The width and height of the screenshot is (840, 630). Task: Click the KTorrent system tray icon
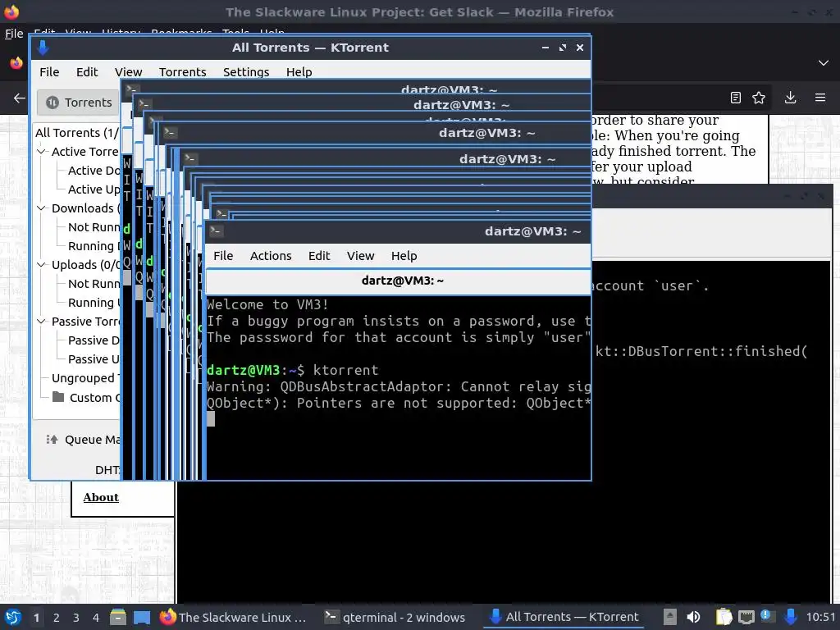click(790, 617)
